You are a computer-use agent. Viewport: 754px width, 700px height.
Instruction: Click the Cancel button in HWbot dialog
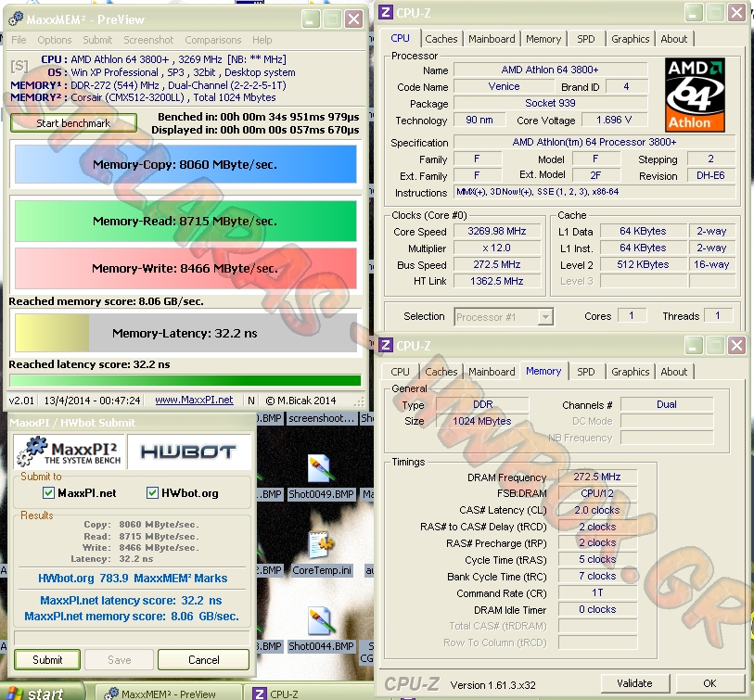pyautogui.click(x=203, y=659)
